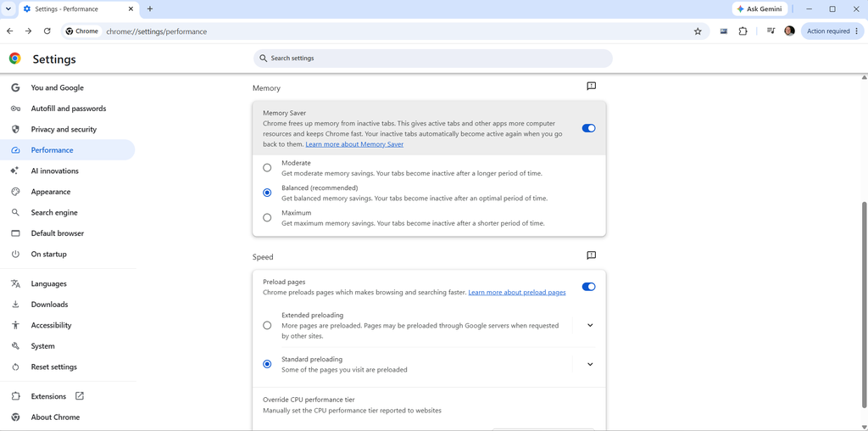
Task: Click the page vertical scrollbar thumb
Action: (864, 305)
